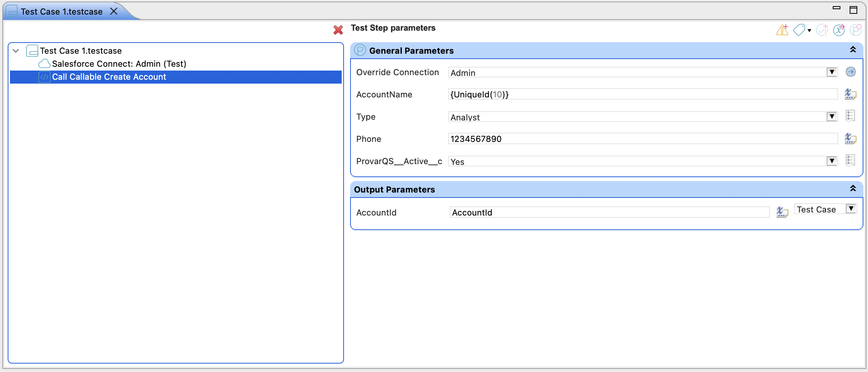Open content assist for AccountName field

tap(851, 94)
